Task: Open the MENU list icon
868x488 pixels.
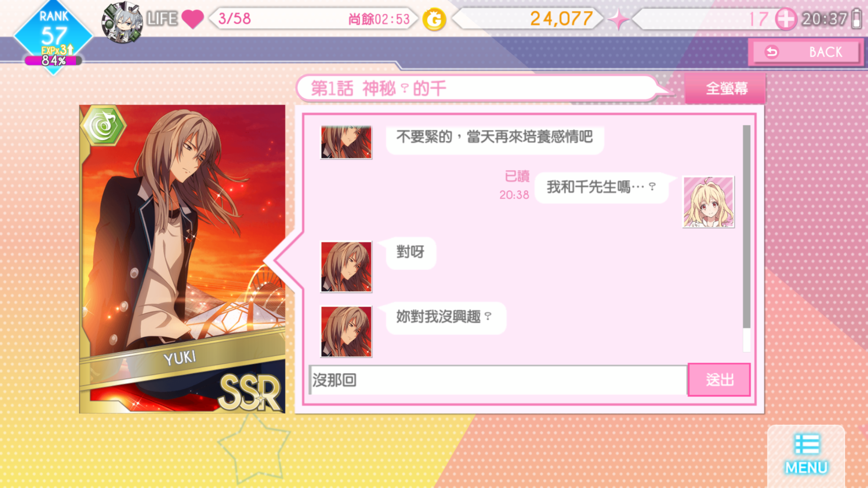Action: 806,455
